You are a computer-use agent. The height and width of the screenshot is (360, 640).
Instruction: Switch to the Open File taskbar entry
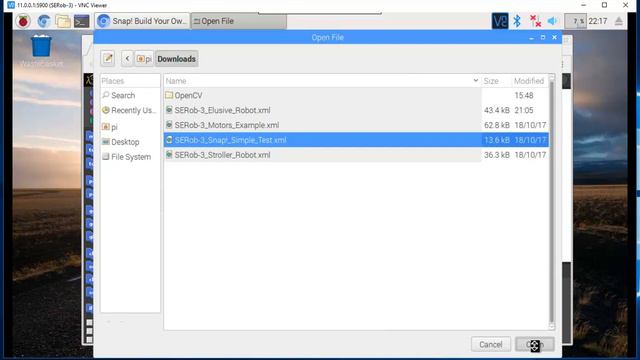[x=239, y=21]
